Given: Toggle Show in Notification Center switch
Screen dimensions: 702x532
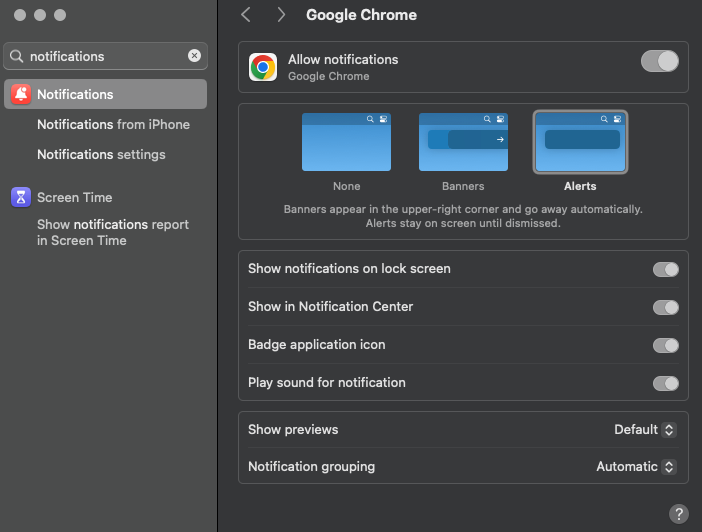Looking at the screenshot, I should 666,307.
